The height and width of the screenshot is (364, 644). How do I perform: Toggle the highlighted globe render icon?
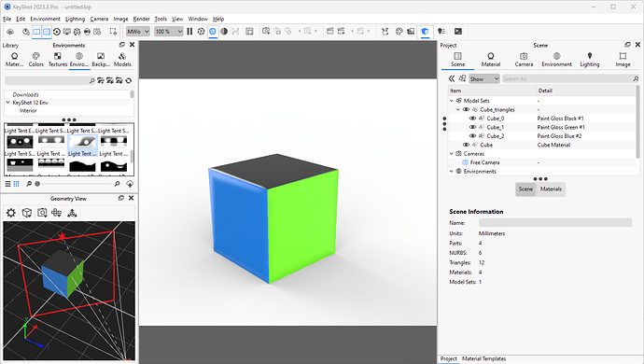coord(213,32)
